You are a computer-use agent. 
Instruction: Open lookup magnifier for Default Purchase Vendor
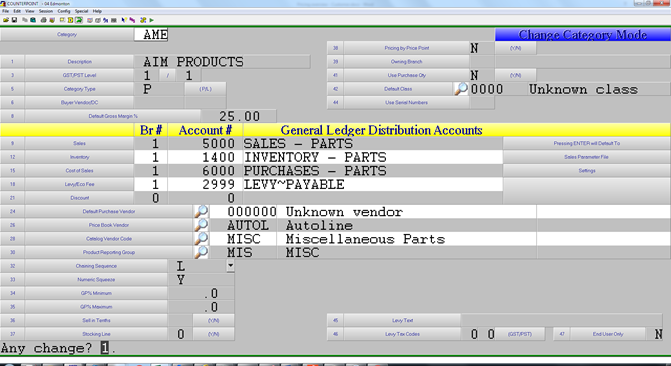click(x=201, y=211)
